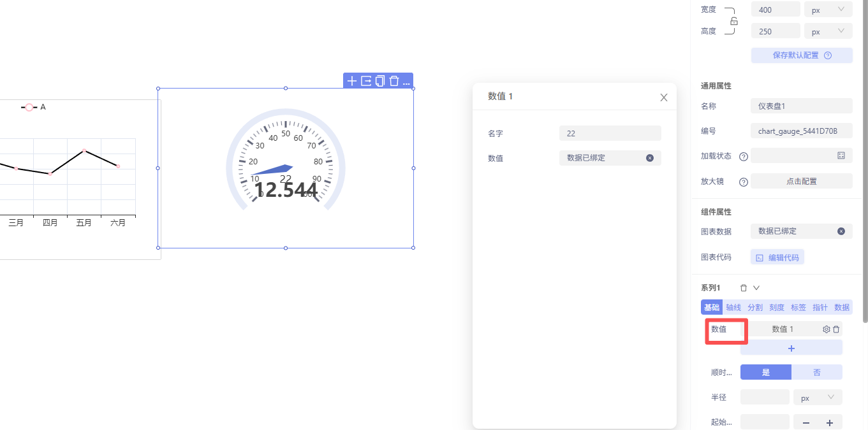This screenshot has height=430, width=868.
Task: Switch to the 轴线 tab
Action: point(733,307)
